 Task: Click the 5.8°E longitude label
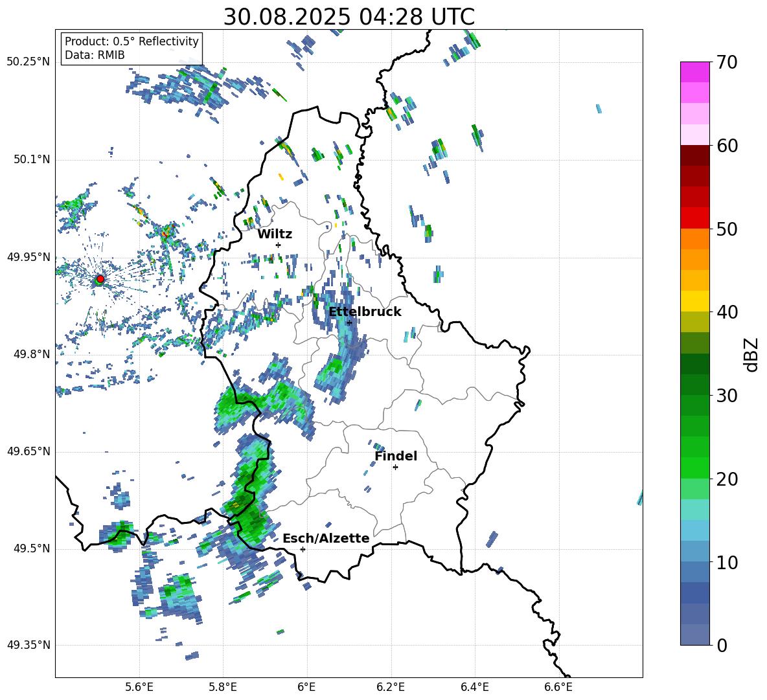coord(223,687)
